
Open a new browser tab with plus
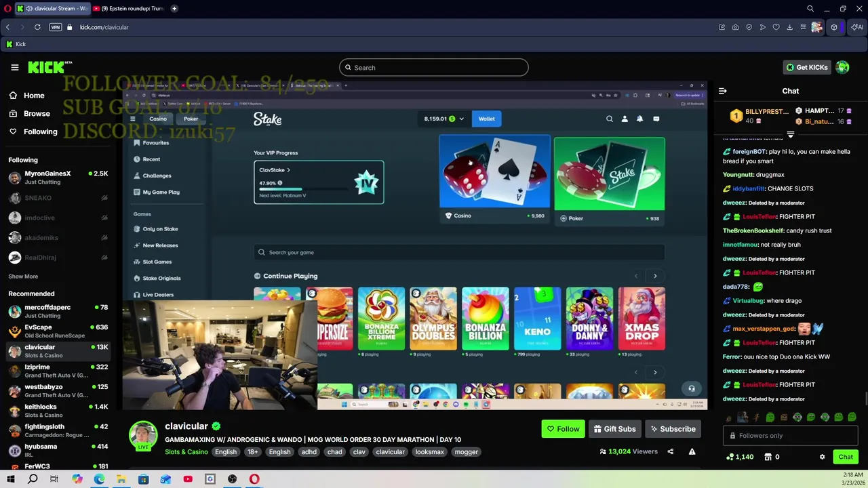[174, 9]
